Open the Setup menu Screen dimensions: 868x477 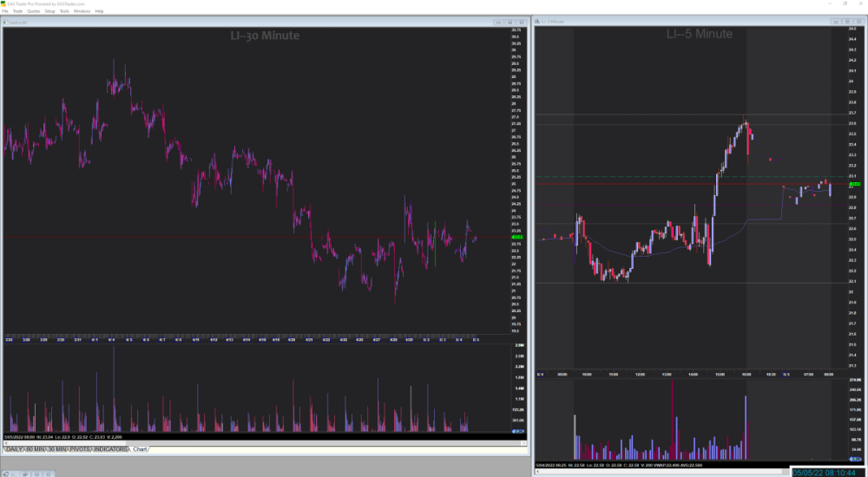click(49, 11)
